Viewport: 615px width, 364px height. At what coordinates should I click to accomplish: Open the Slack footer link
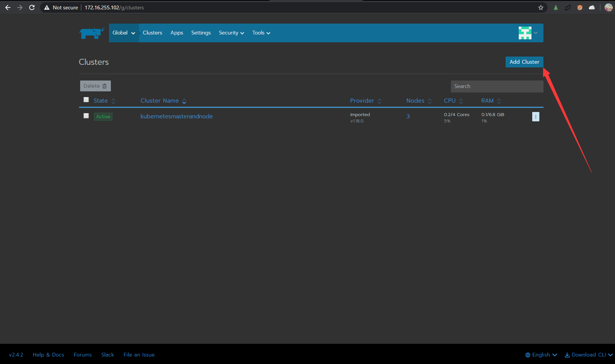tap(107, 355)
